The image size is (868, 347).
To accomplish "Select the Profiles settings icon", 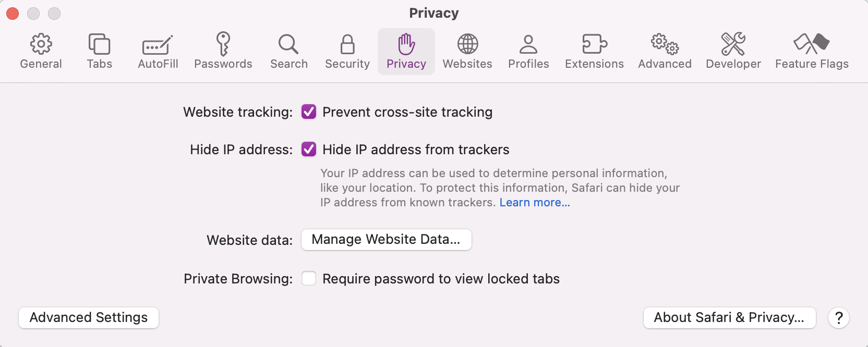I will pos(528,51).
